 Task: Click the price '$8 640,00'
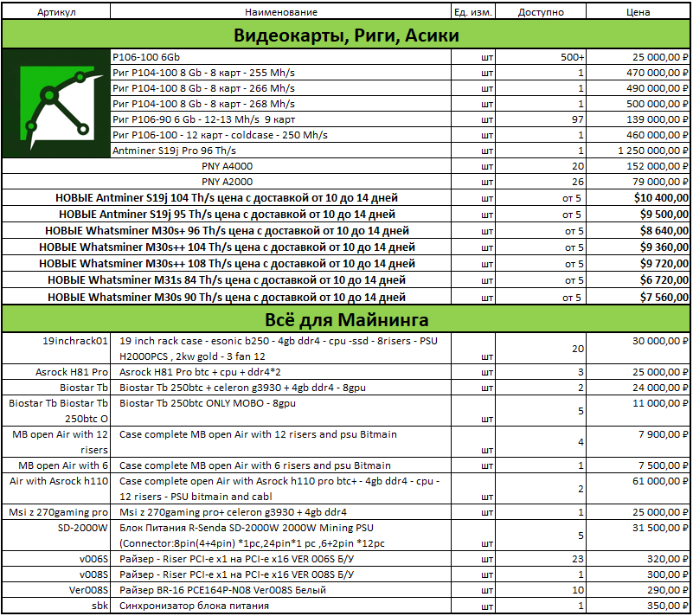click(x=664, y=231)
